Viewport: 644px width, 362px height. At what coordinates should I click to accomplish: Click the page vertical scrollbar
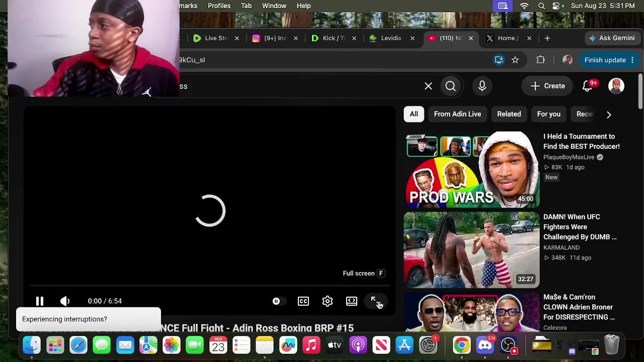click(640, 92)
